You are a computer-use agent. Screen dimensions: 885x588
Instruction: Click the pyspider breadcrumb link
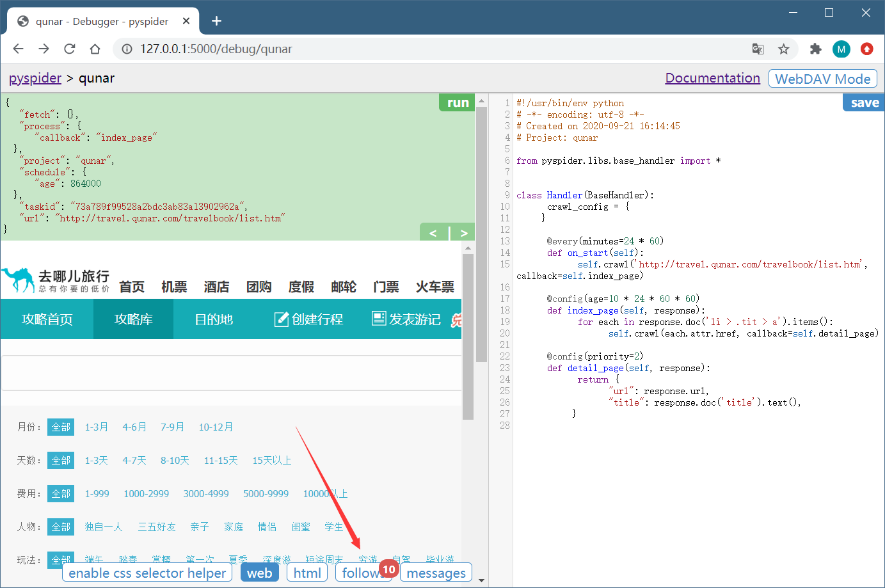click(x=35, y=78)
